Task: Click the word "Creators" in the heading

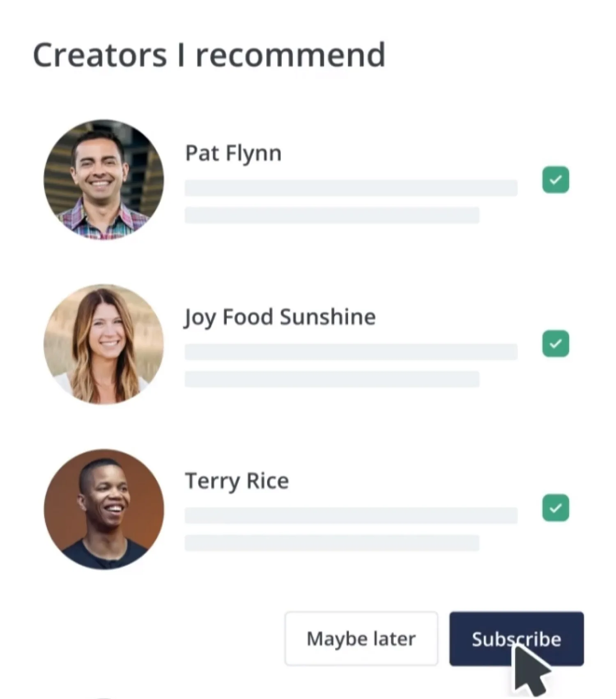Action: click(x=100, y=55)
